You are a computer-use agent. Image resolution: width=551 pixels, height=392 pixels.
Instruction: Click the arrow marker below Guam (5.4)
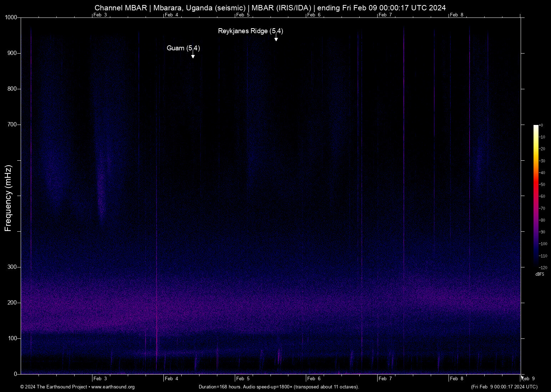point(193,56)
